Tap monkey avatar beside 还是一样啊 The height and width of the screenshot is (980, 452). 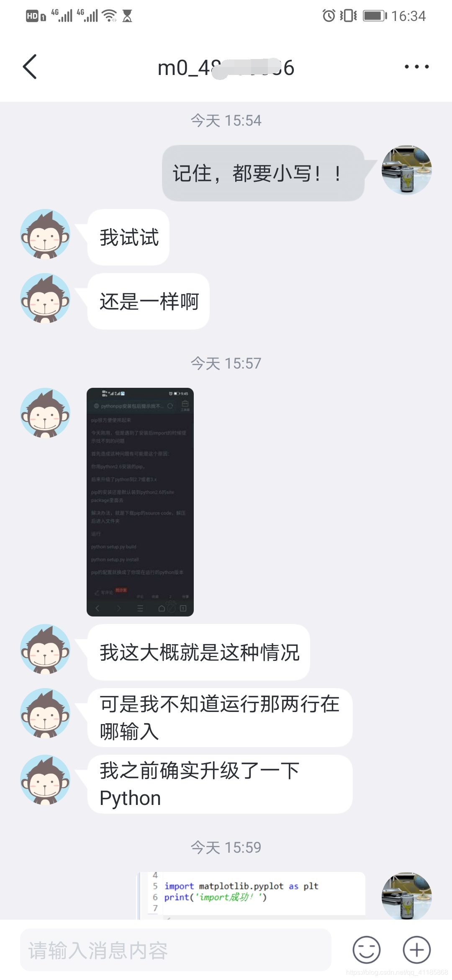point(45,298)
